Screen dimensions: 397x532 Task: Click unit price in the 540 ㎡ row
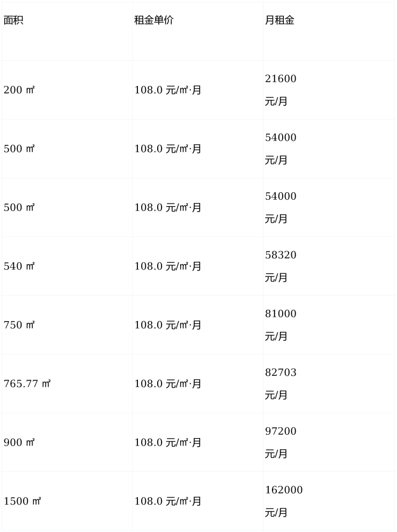(168, 266)
